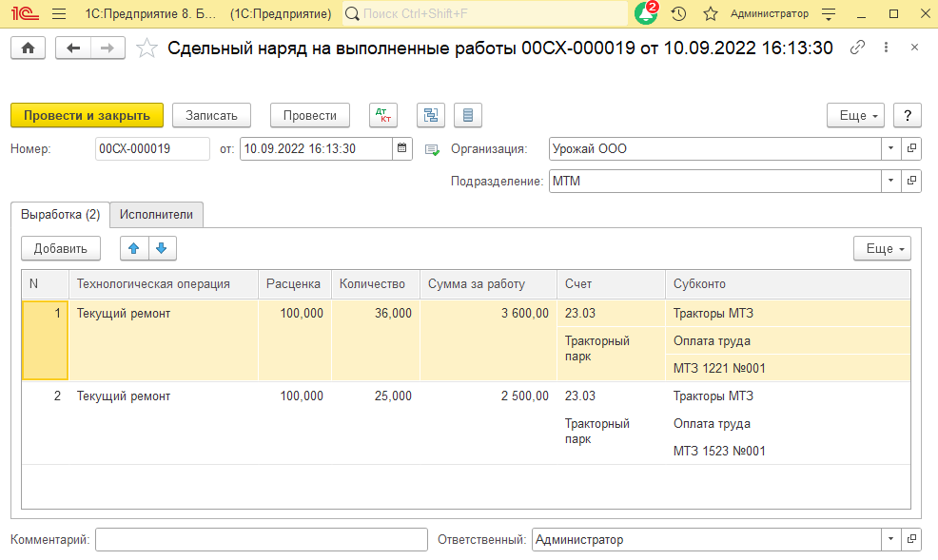Expand the Подразделение dropdown list
The height and width of the screenshot is (560, 938).
click(x=890, y=181)
